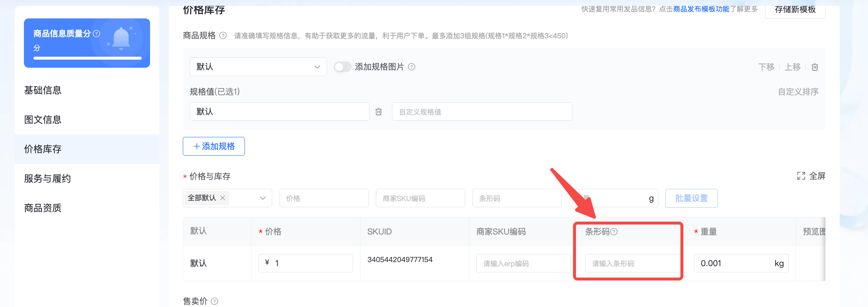Click the help icon next to 条形码 header
The height and width of the screenshot is (307, 868).
pyautogui.click(x=614, y=232)
